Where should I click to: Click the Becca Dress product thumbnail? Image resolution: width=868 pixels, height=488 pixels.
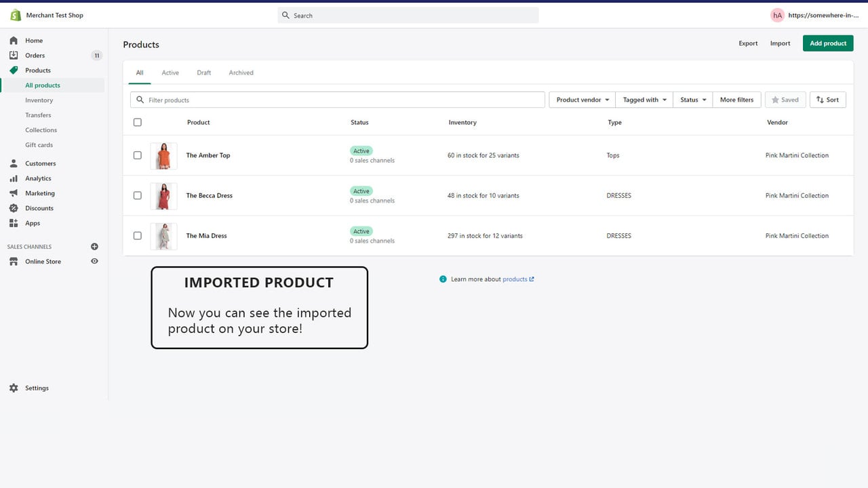[x=163, y=196]
